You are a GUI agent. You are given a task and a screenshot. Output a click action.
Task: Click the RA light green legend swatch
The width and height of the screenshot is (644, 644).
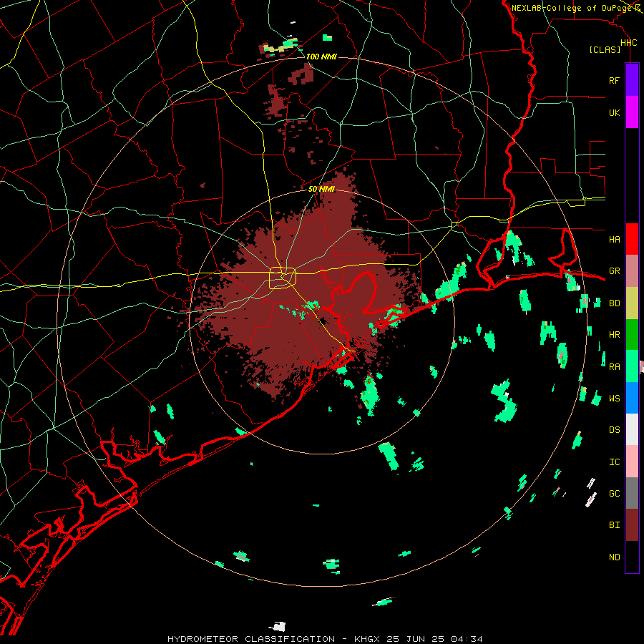coord(632,366)
